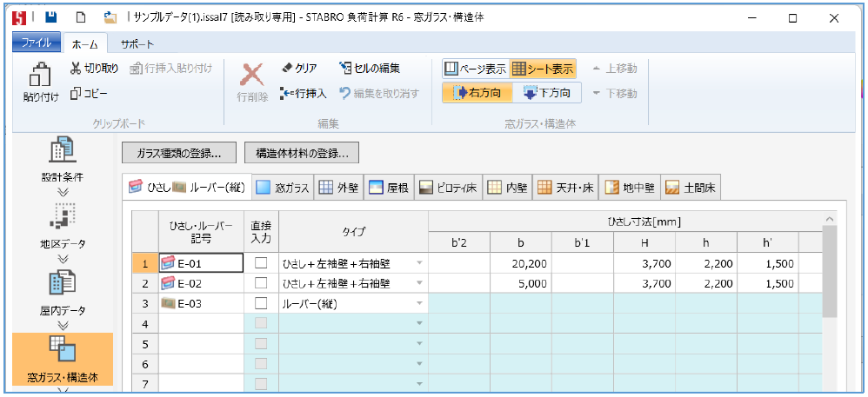The width and height of the screenshot is (868, 397).
Task: Click the copy (コピー) icon
Action: click(x=76, y=93)
